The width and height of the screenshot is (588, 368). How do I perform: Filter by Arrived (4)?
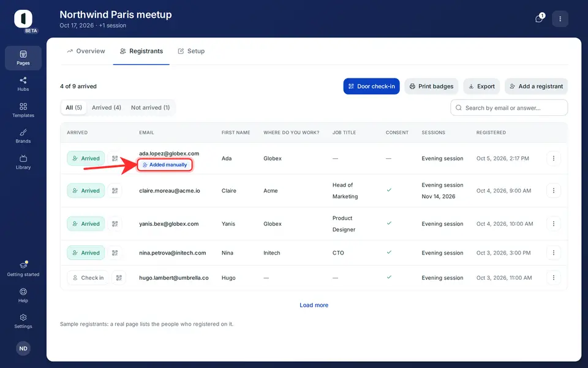coord(107,108)
